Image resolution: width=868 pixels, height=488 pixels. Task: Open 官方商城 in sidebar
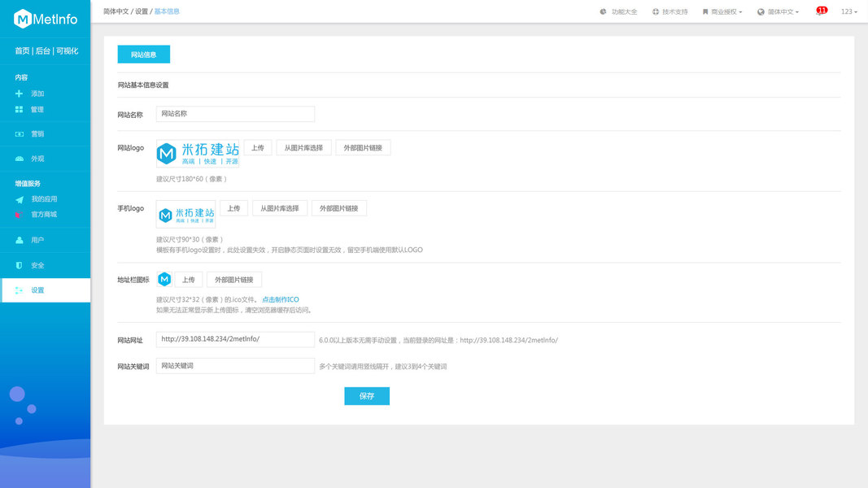(46, 215)
